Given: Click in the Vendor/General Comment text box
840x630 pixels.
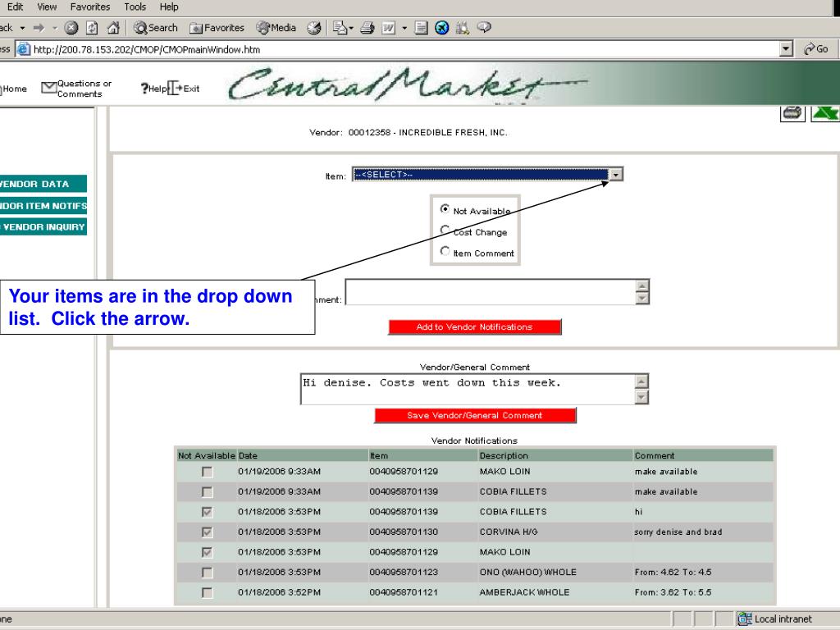Looking at the screenshot, I should point(468,389).
